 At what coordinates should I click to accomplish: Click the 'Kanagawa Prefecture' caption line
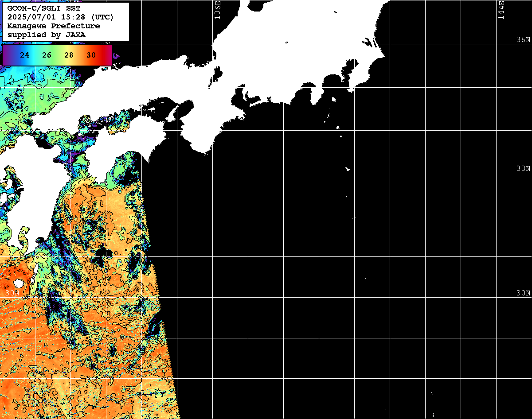tap(54, 26)
